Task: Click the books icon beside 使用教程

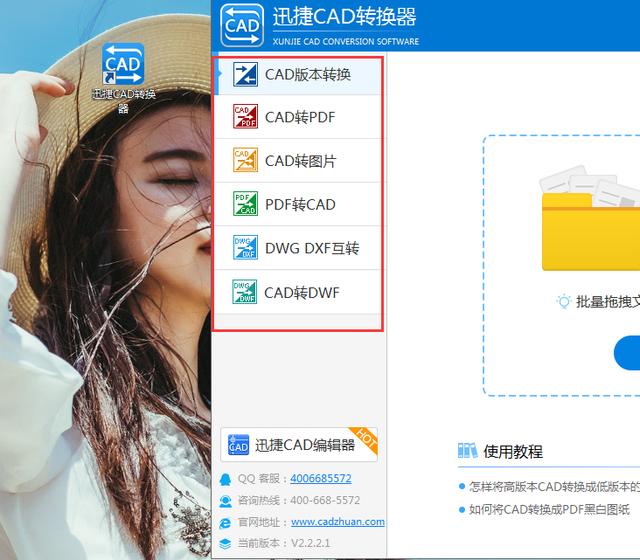Action: pyautogui.click(x=468, y=451)
